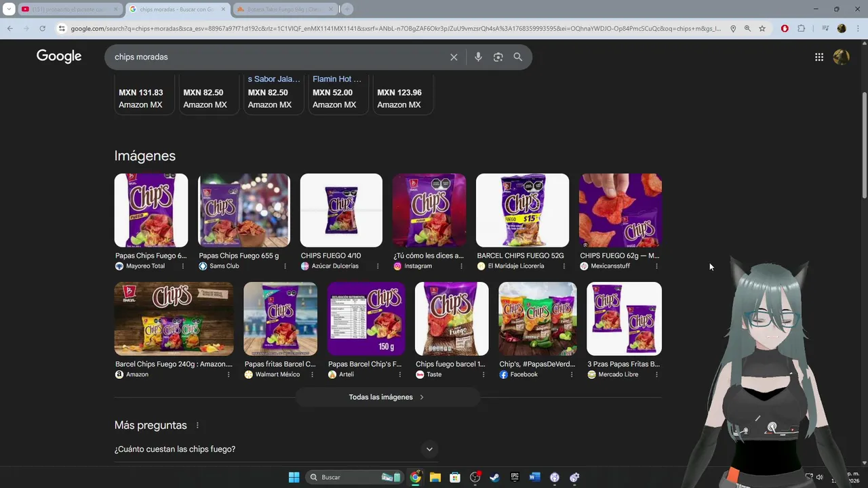
Task: Open media control icon in Chrome toolbar
Action: click(825, 28)
